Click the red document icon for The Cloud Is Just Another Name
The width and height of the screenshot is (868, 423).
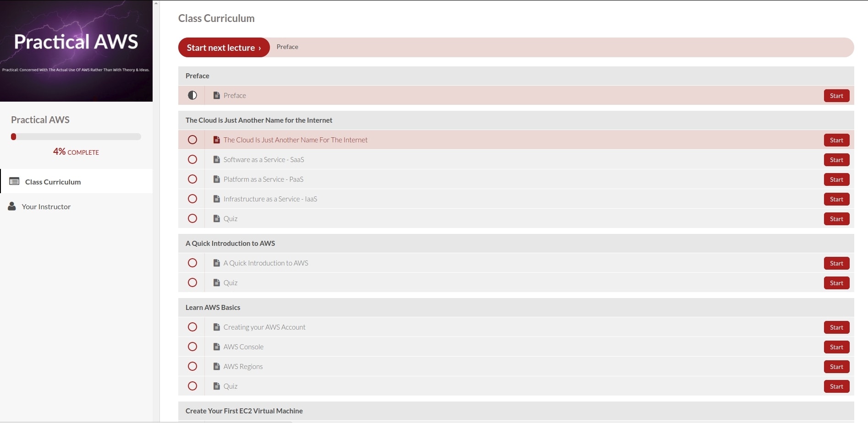[x=217, y=140]
